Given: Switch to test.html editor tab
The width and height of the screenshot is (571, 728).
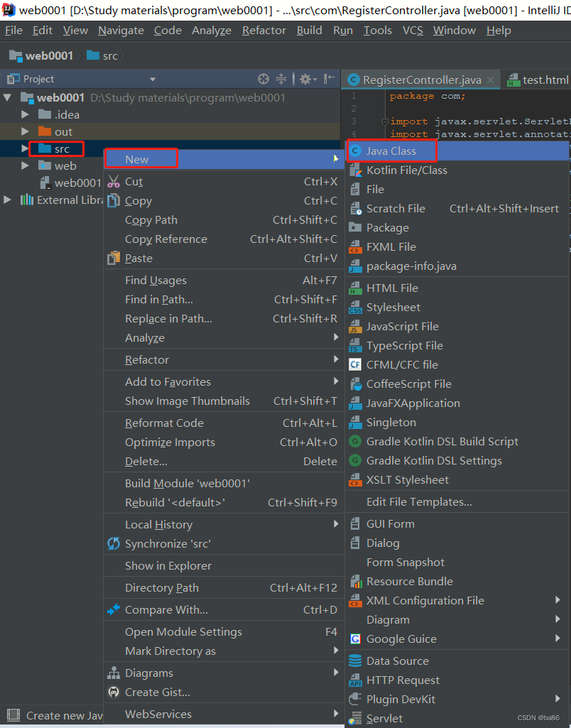Looking at the screenshot, I should (x=537, y=80).
